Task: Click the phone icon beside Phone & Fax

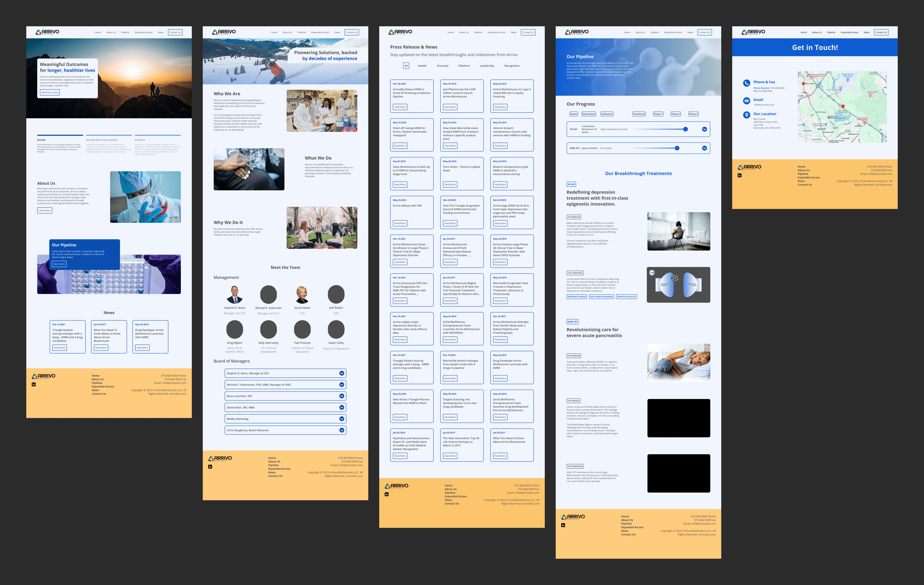Action: coord(747,83)
